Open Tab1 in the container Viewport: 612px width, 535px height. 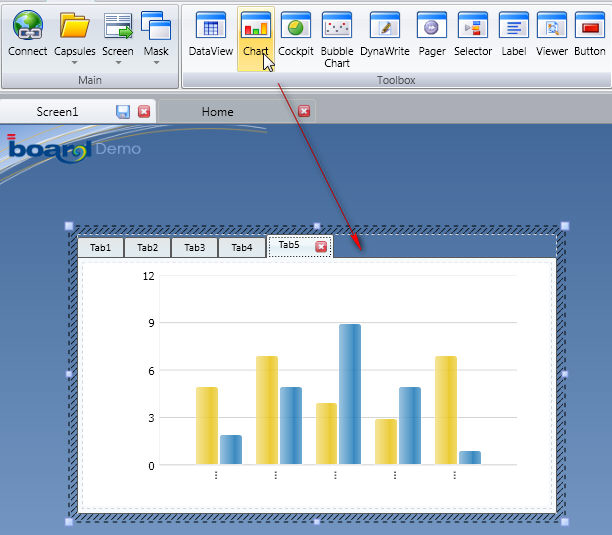pyautogui.click(x=100, y=248)
